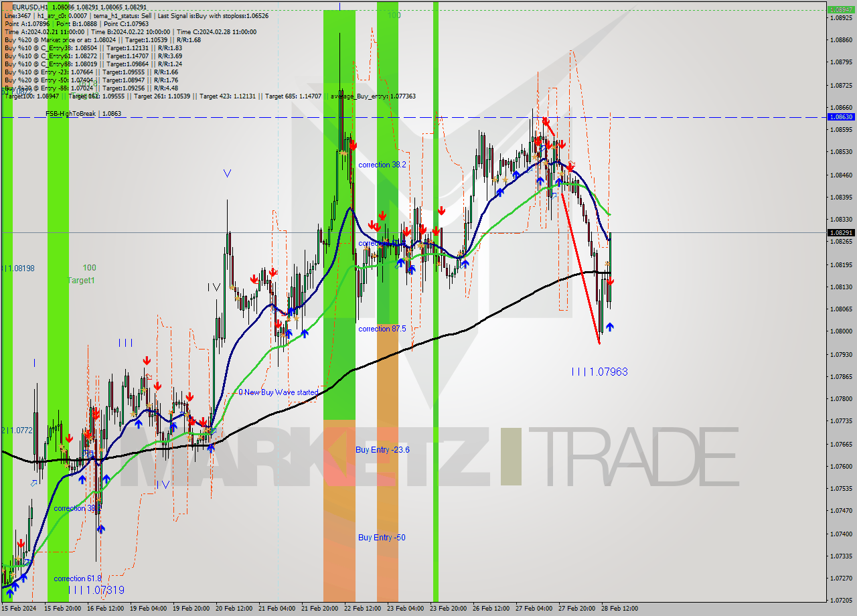Image resolution: width=857 pixels, height=616 pixels.
Task: Click the 1.08795 price axis label
Action: pyautogui.click(x=841, y=62)
